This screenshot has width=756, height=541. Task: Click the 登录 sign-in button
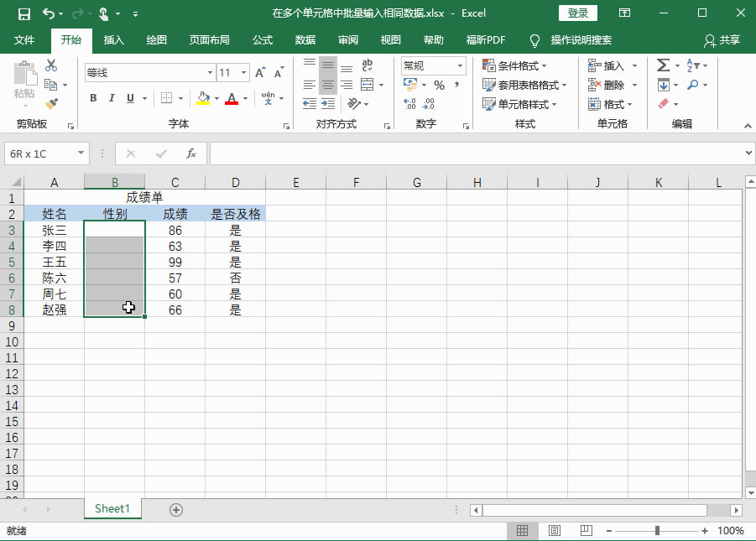pos(578,13)
